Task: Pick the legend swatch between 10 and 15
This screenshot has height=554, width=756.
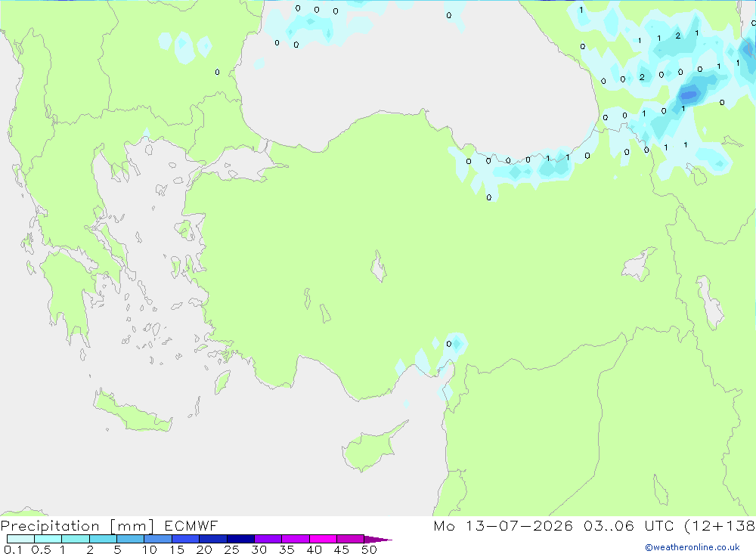Action: [x=158, y=539]
